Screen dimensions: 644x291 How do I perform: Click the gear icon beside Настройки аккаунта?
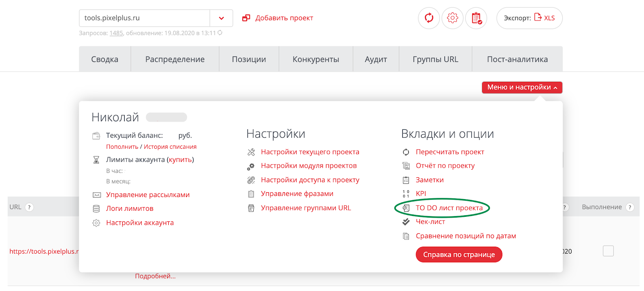click(x=96, y=223)
